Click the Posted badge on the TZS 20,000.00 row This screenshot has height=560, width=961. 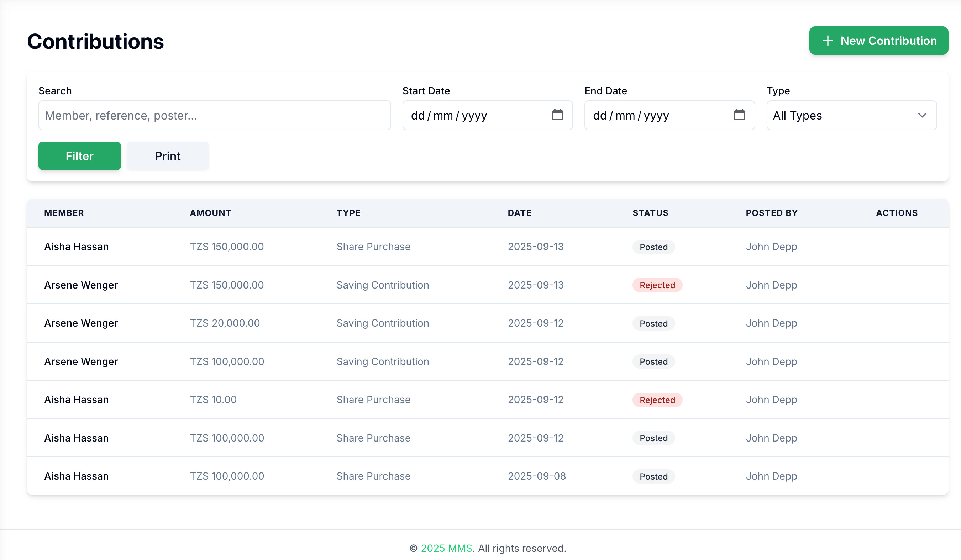653,324
